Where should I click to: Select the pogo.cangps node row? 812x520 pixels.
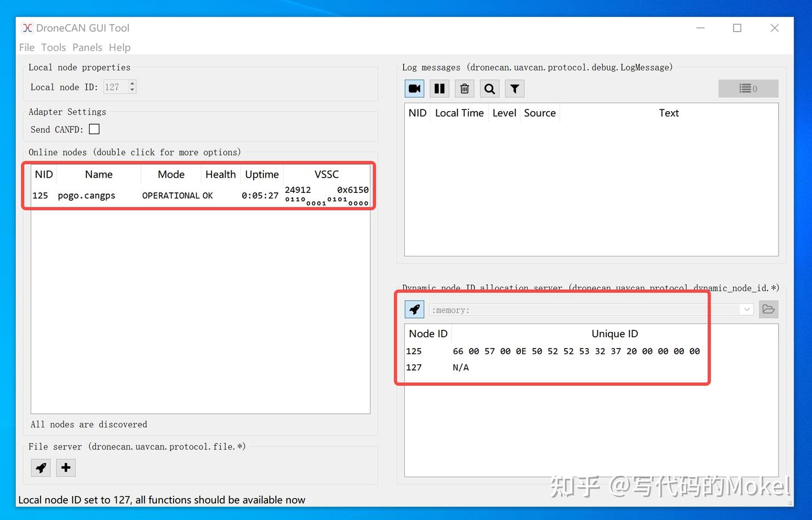(x=86, y=195)
